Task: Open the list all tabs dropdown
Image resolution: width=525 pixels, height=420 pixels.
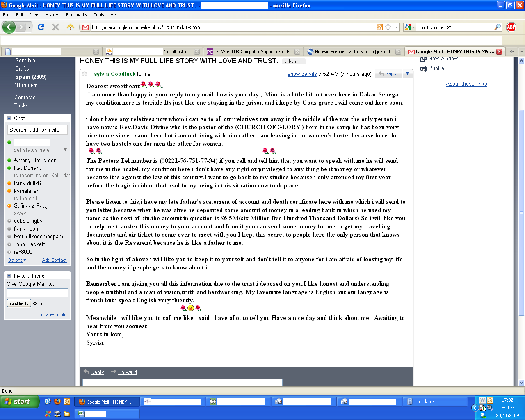Action: [x=521, y=52]
